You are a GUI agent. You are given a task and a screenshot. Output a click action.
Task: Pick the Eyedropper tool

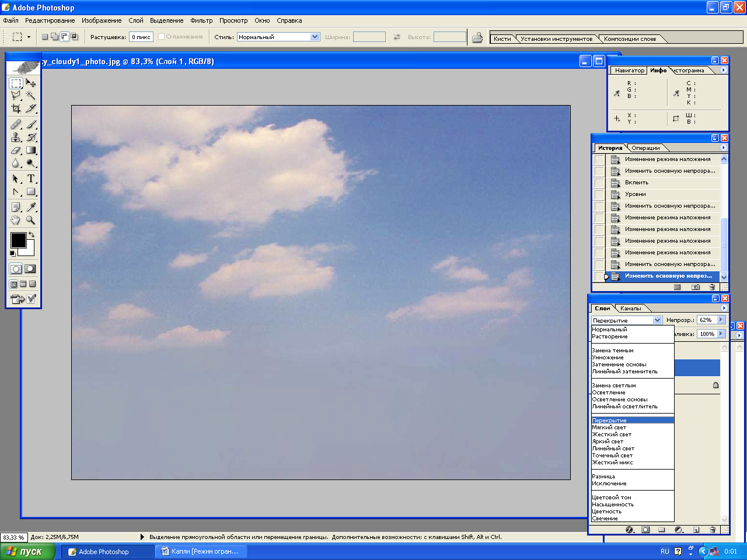tap(31, 207)
